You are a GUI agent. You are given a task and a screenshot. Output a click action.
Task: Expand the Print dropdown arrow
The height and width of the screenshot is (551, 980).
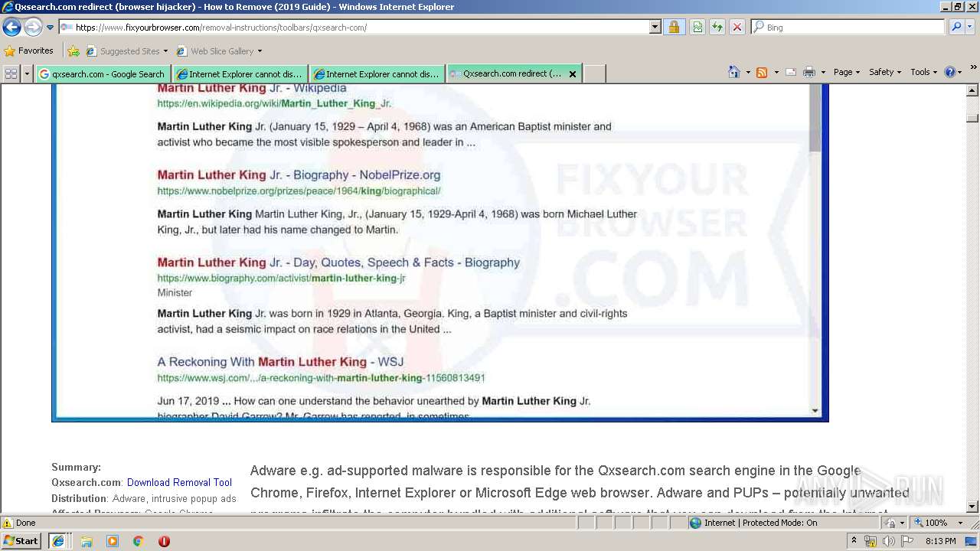coord(823,72)
